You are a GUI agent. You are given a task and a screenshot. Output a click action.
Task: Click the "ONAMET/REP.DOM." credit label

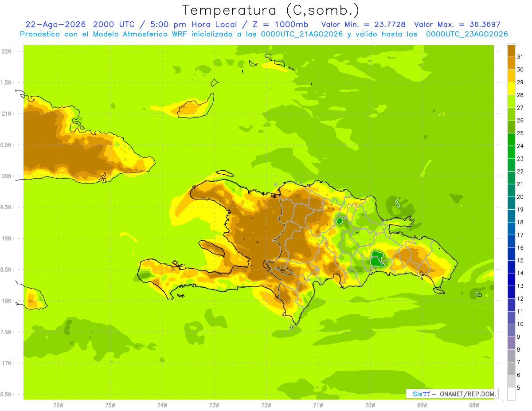click(x=467, y=394)
